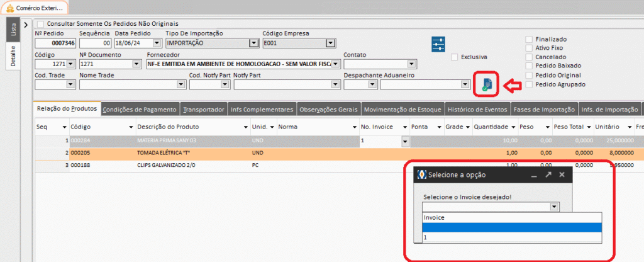This screenshot has width=644, height=262.
Task: Switch to the Histórico de Eventos tab
Action: click(x=477, y=110)
